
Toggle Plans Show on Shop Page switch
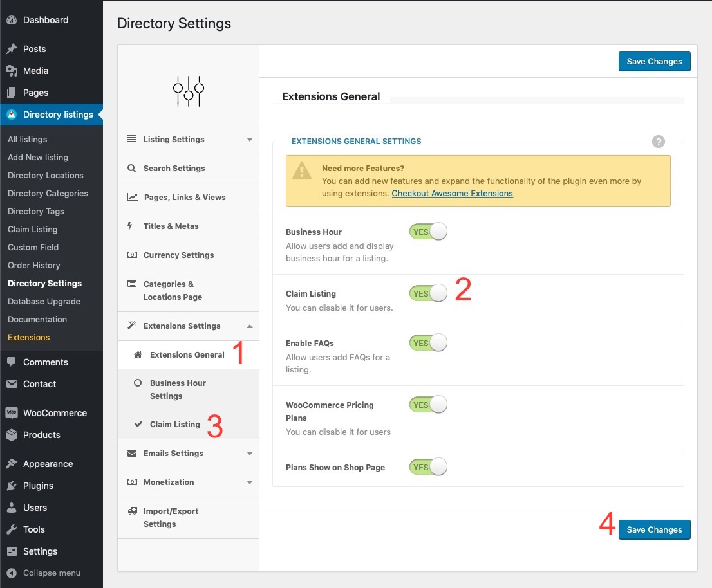427,467
